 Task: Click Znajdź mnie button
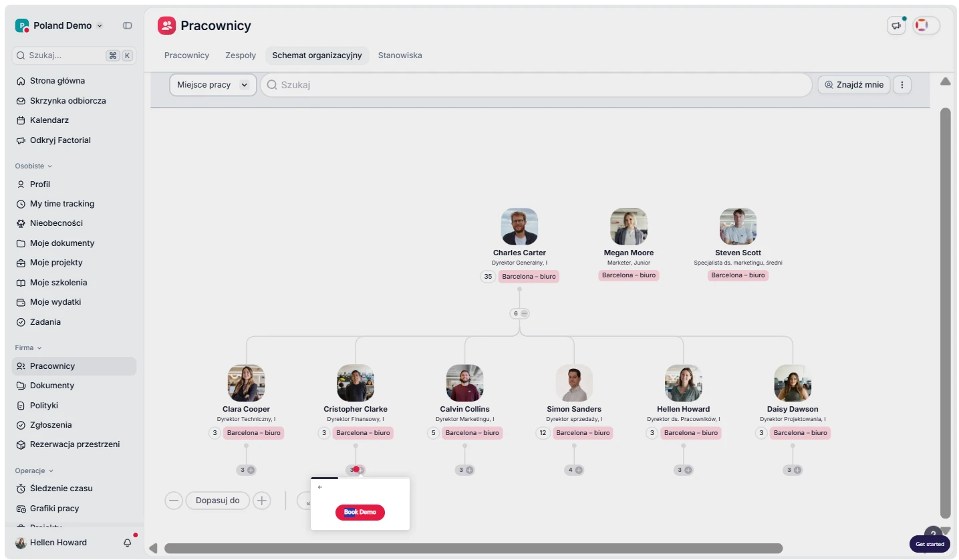[x=854, y=85]
